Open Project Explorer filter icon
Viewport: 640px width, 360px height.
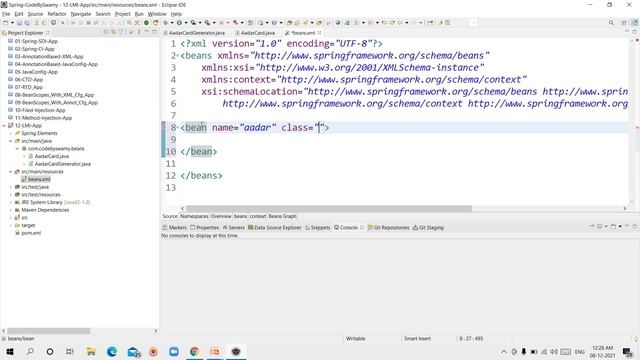tap(121, 32)
